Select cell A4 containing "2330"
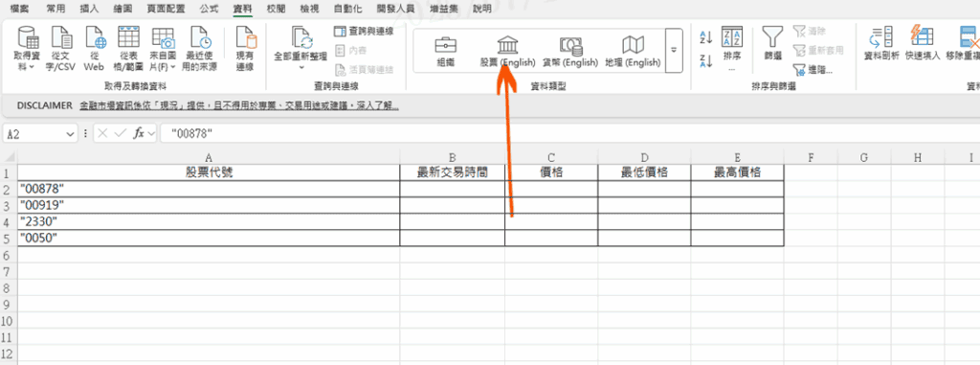The image size is (980, 365). 208,221
